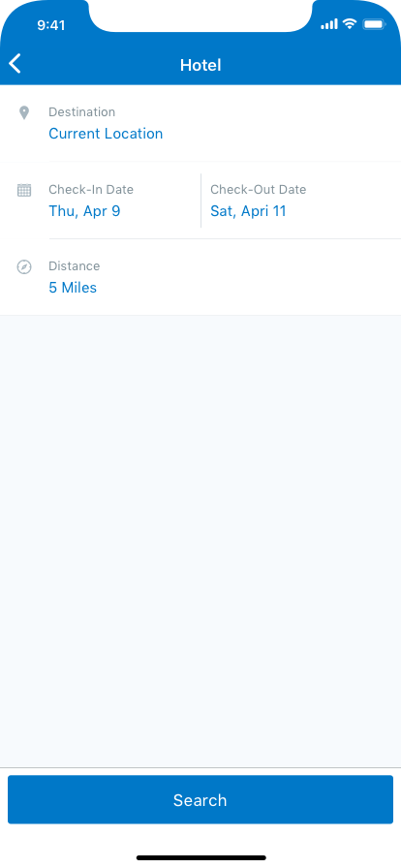Tap the back arrow in header

coord(15,64)
